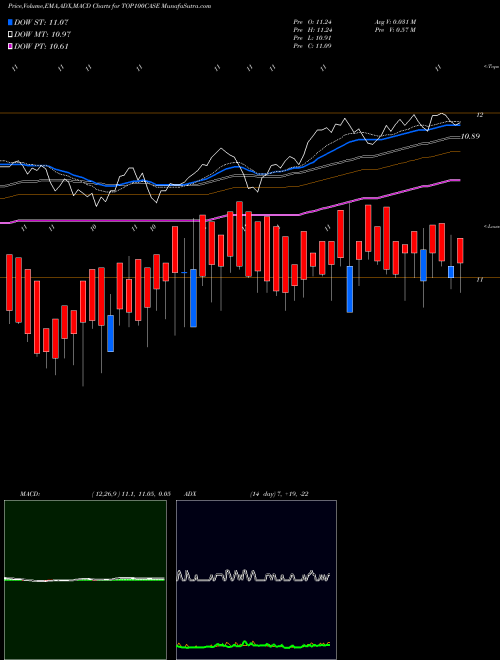Click the ADX '(14 day) 7, +19, -22' values

point(279,494)
